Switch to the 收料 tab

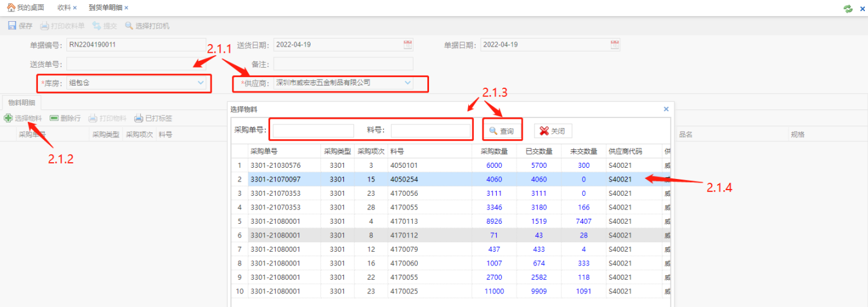click(x=63, y=7)
